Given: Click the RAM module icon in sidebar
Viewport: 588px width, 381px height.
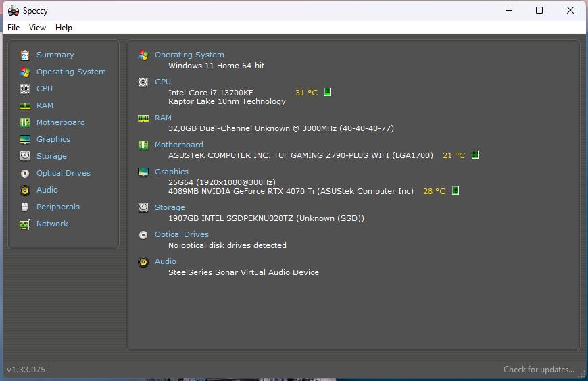Looking at the screenshot, I should [x=25, y=106].
